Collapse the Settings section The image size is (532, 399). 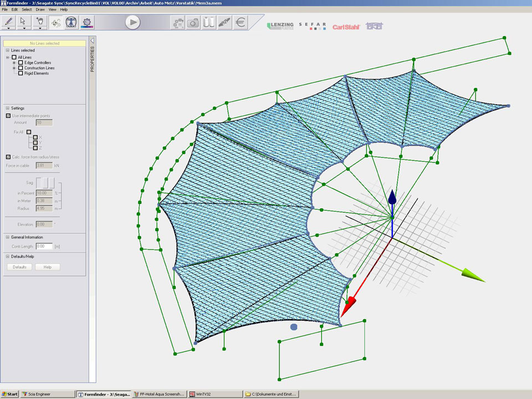pyautogui.click(x=8, y=108)
